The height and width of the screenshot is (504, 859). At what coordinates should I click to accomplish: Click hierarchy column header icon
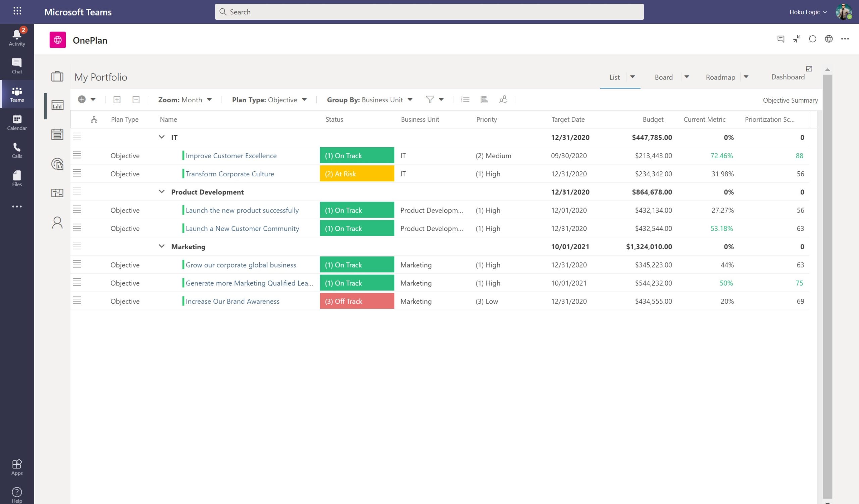coord(94,119)
